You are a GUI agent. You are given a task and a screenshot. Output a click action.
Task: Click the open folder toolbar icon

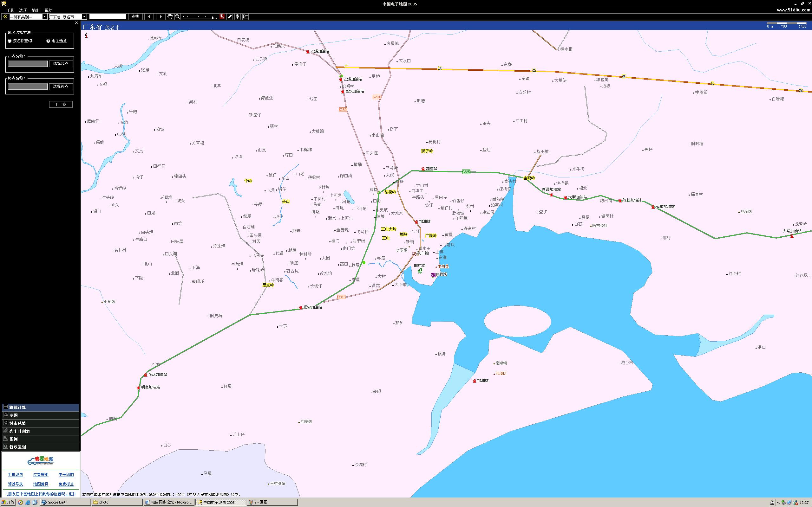click(x=246, y=16)
